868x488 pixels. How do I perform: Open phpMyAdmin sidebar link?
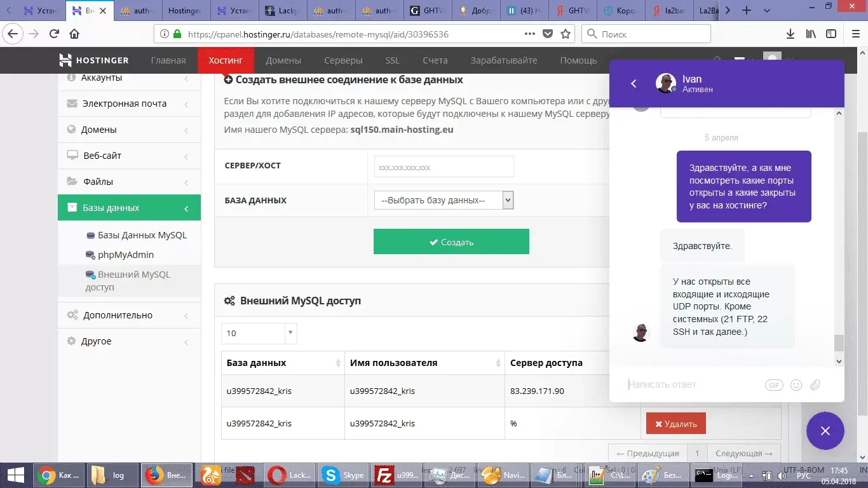pyautogui.click(x=126, y=255)
